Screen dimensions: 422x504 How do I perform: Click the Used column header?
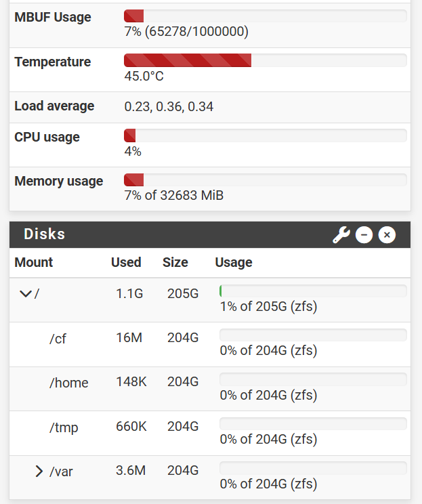(126, 262)
